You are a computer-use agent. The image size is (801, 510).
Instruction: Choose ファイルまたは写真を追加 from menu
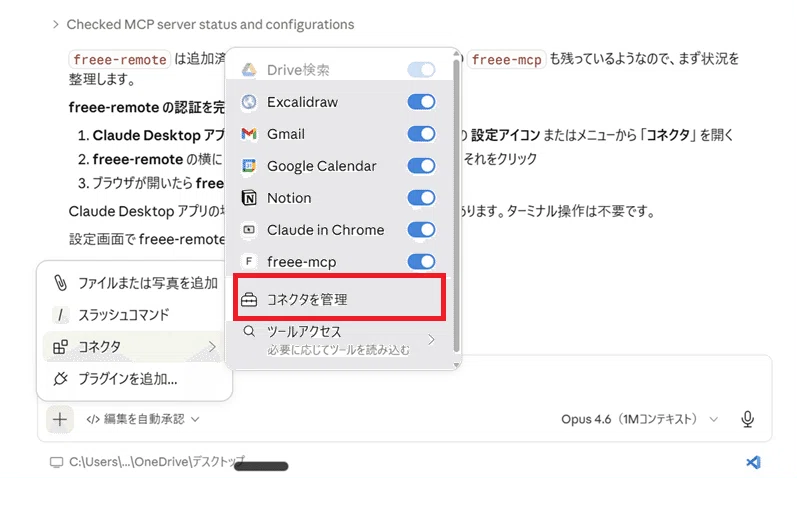click(x=135, y=283)
